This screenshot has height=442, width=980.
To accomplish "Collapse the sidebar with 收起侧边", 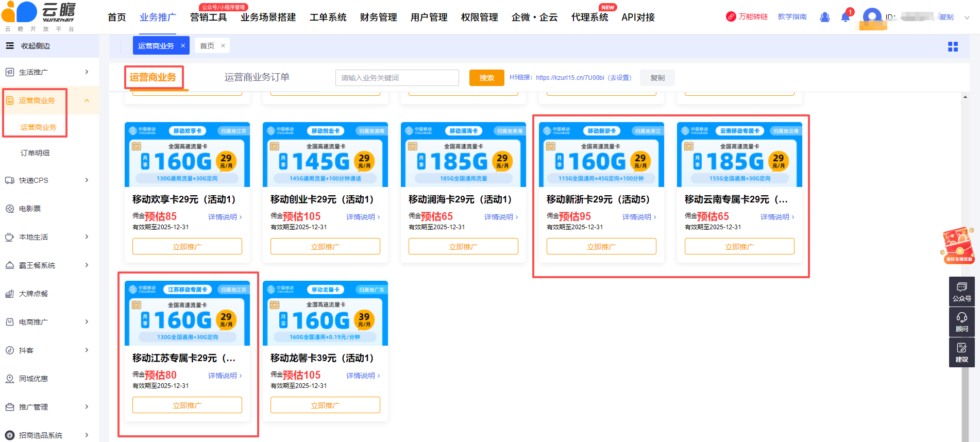I will [x=28, y=46].
